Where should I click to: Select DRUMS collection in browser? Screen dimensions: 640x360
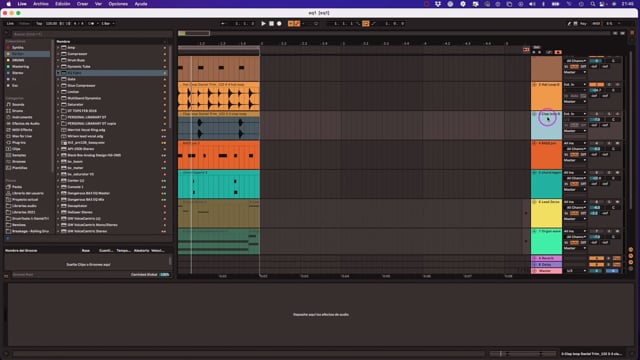pyautogui.click(x=18, y=60)
